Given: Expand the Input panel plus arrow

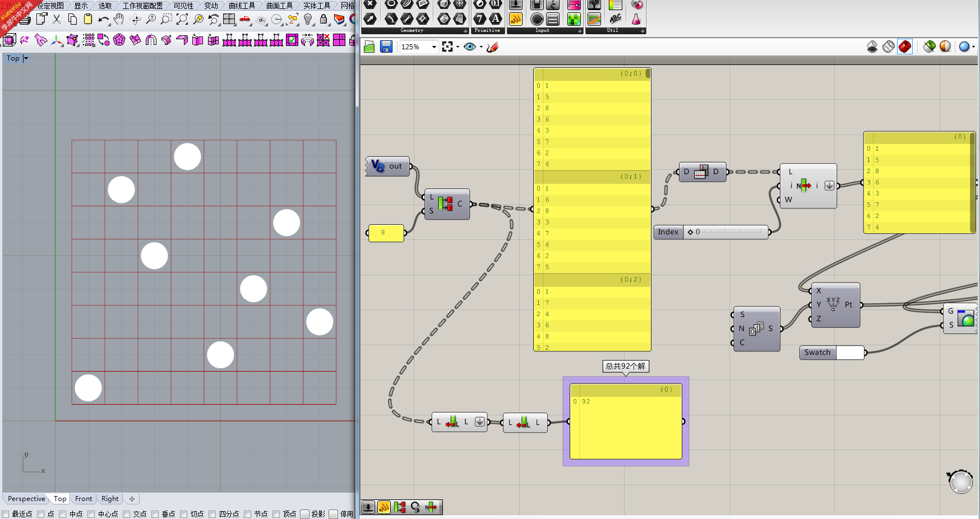Looking at the screenshot, I should (580, 31).
